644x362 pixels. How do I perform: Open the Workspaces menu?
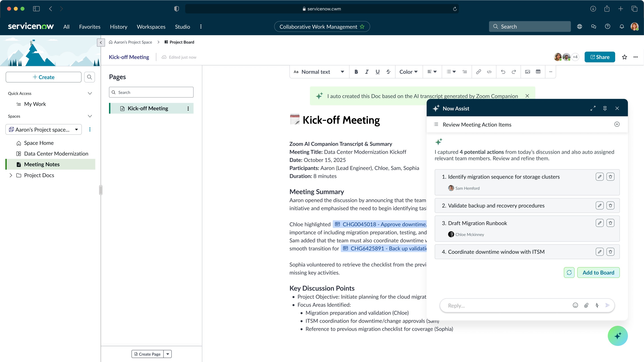pyautogui.click(x=151, y=27)
